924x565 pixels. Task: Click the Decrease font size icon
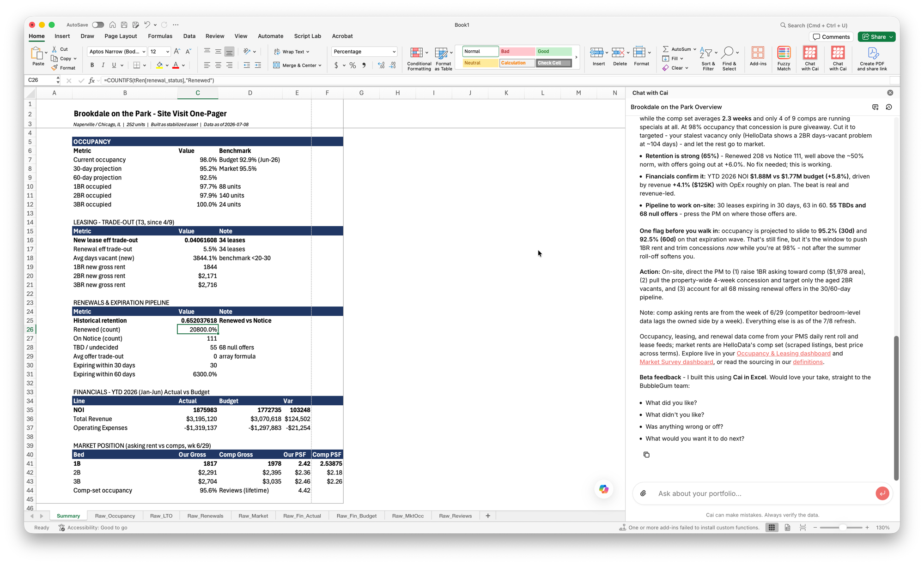pos(188,52)
